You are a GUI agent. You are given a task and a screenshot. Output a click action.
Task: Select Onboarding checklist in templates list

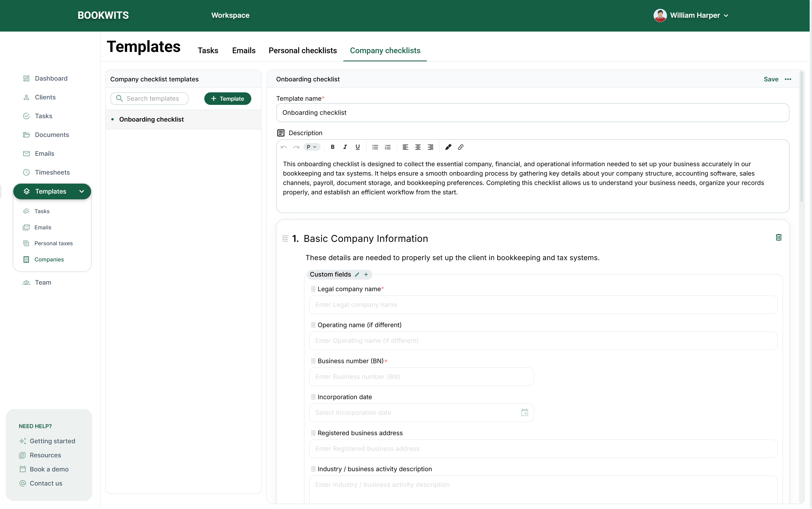pyautogui.click(x=183, y=119)
